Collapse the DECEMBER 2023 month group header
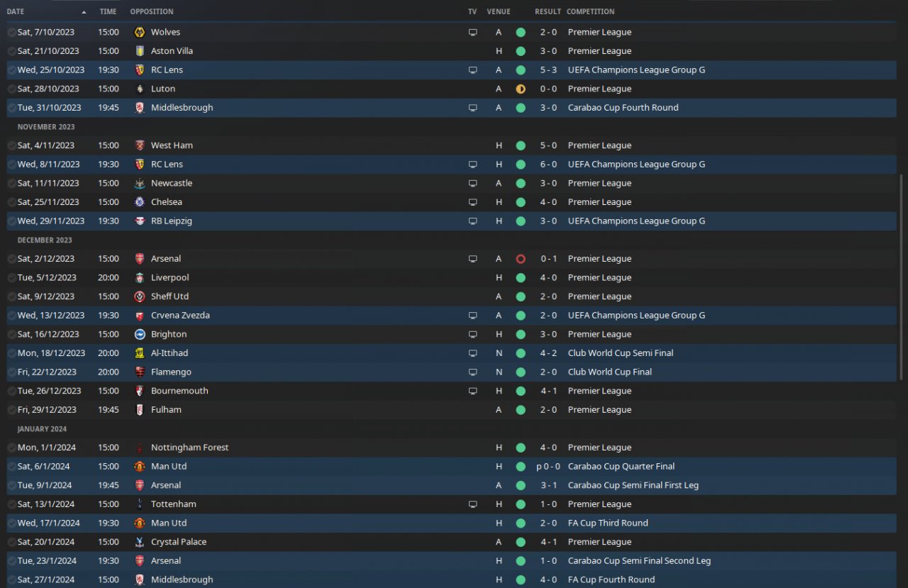The width and height of the screenshot is (908, 588). click(x=45, y=240)
